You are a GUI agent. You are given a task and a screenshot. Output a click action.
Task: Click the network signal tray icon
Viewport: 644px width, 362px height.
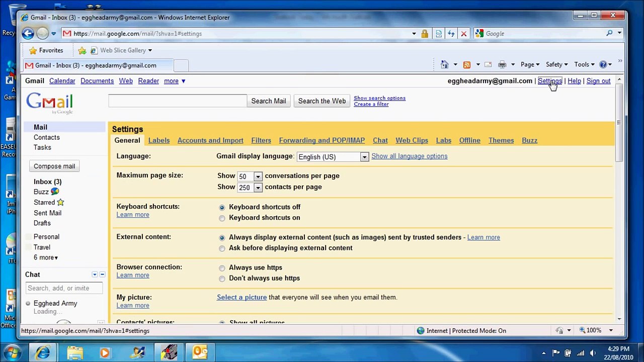point(580,352)
